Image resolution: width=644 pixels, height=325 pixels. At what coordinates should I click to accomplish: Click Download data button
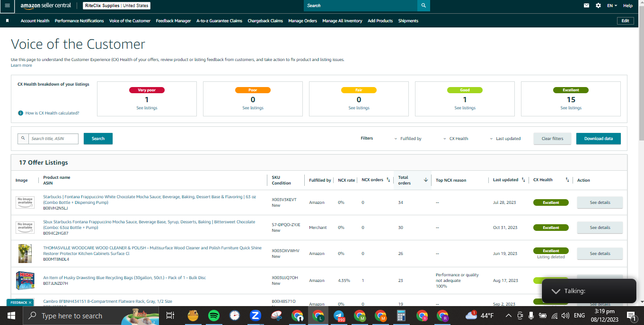tap(599, 139)
